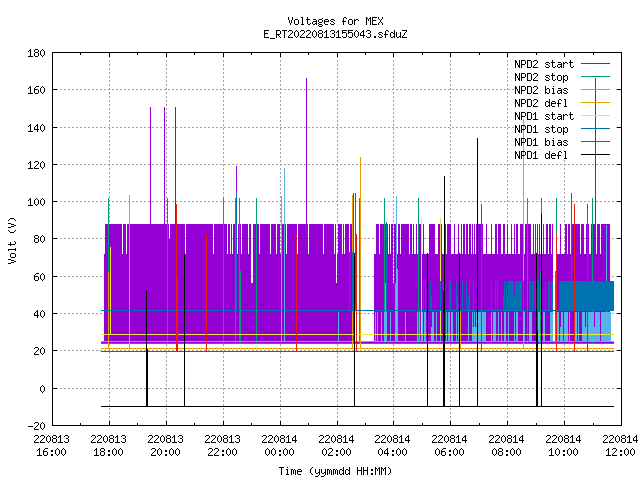Viewport: 640px width, 480px height.
Task: Click the y-axis tick value 20
Action: point(39,351)
